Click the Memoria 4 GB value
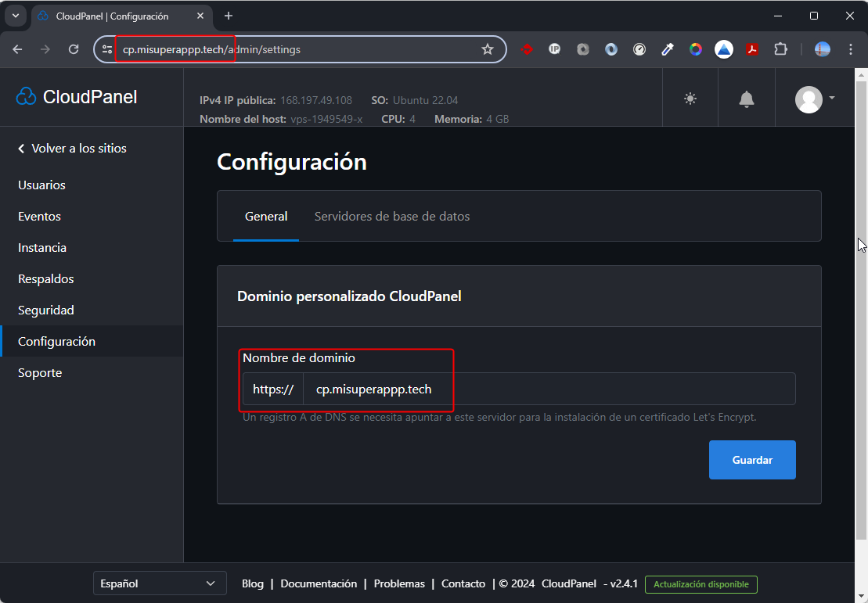Image resolution: width=868 pixels, height=603 pixels. [x=497, y=119]
